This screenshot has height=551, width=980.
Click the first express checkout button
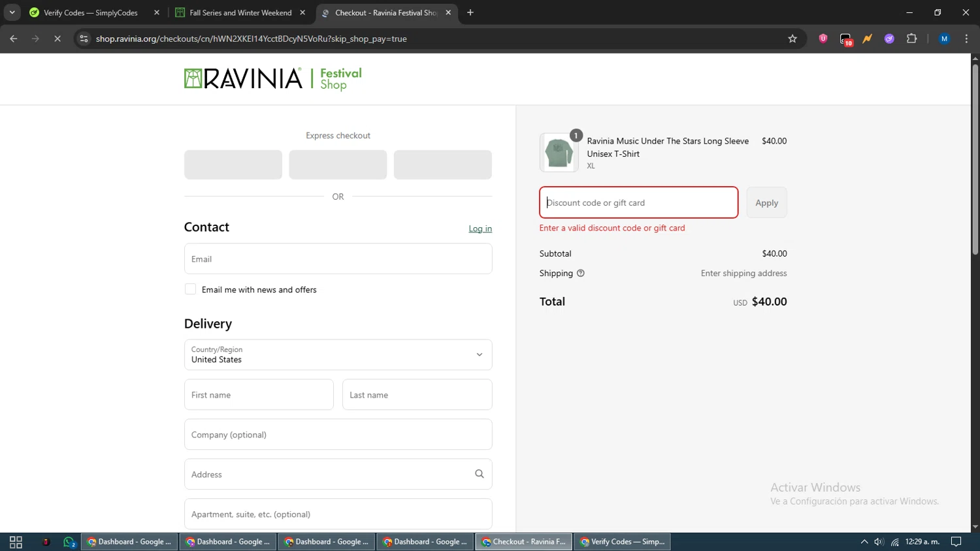click(x=233, y=165)
